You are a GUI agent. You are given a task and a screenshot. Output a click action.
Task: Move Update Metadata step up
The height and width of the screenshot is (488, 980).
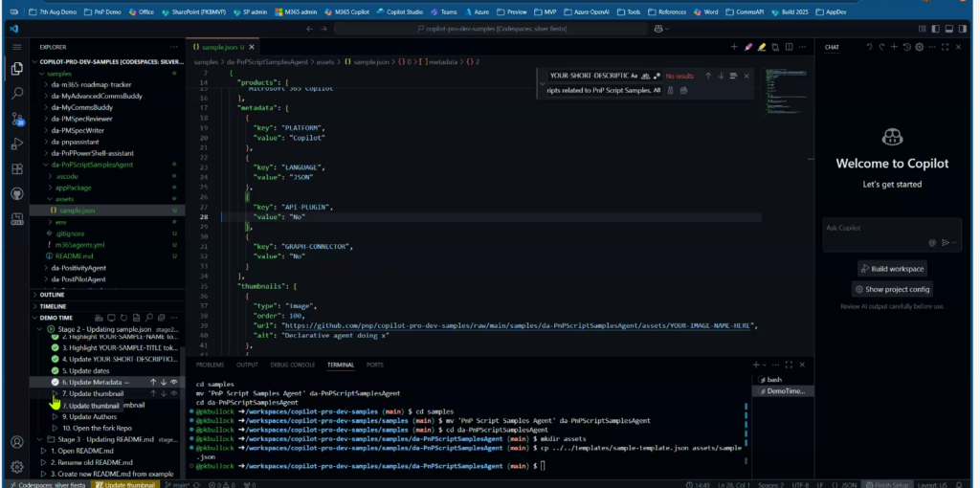pos(153,383)
